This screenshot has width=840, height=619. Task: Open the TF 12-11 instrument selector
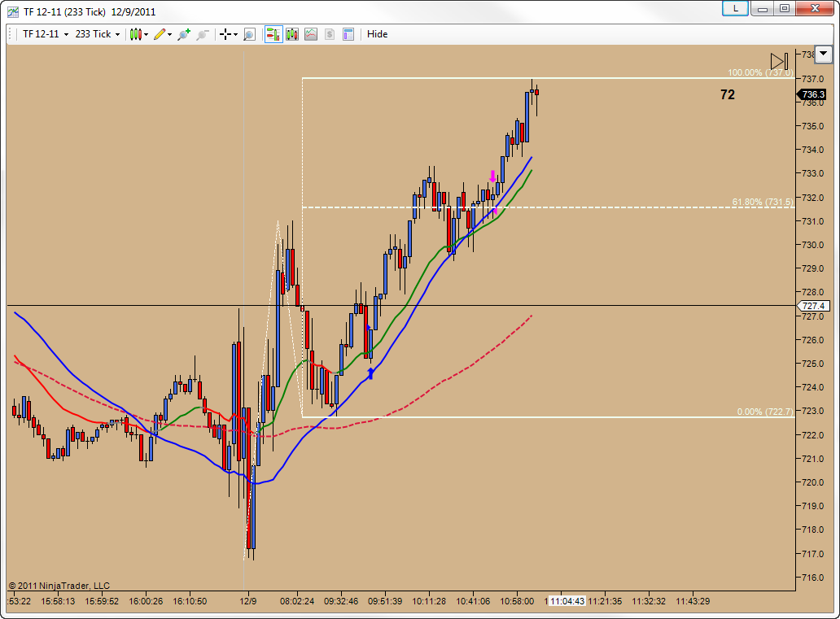point(46,34)
